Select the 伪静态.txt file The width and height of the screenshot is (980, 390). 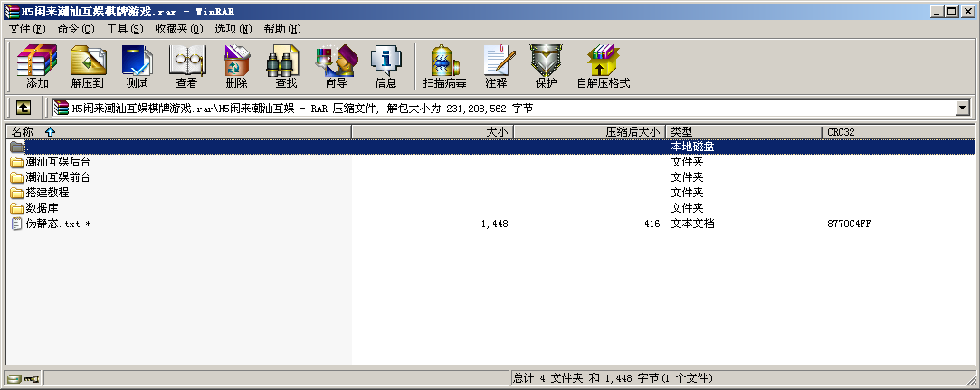coord(52,224)
